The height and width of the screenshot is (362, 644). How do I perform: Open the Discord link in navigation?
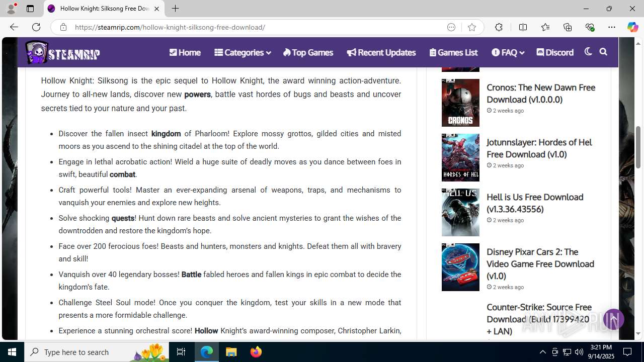(555, 52)
